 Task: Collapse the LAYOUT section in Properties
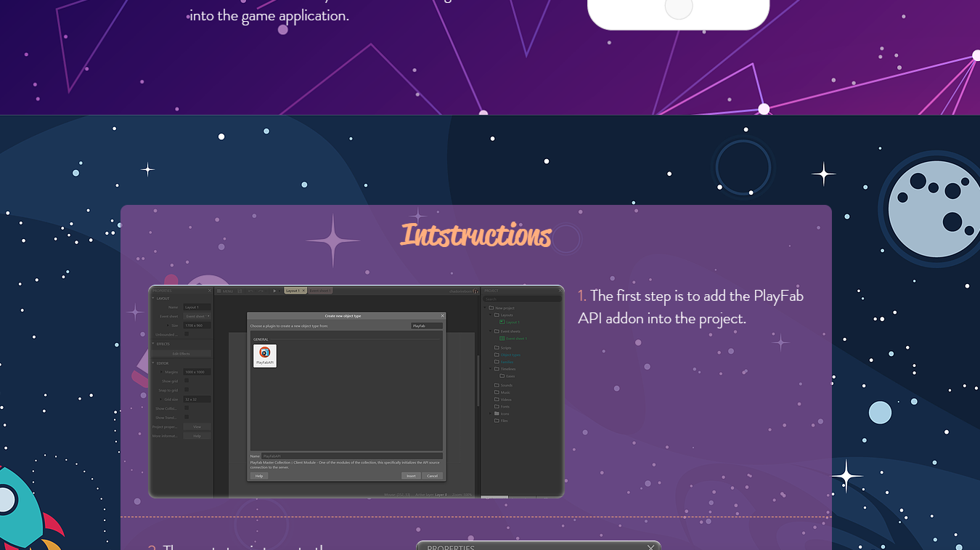(x=153, y=298)
